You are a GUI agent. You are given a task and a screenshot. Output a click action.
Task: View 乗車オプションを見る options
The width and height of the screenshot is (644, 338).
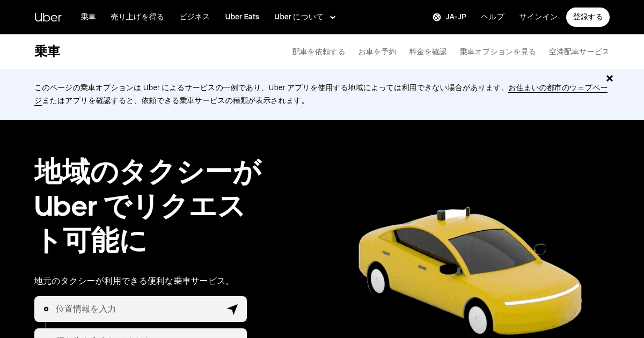click(497, 52)
